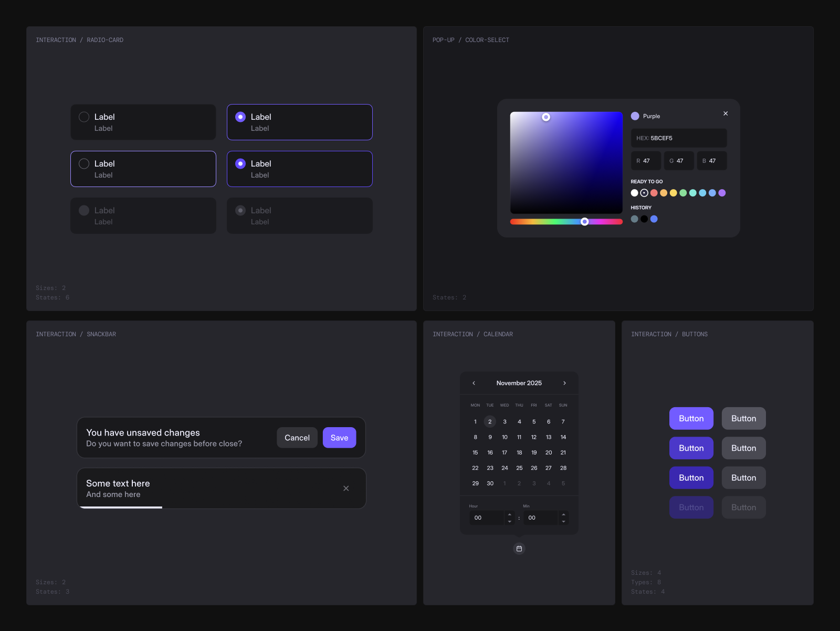This screenshot has height=631, width=840.
Task: Pick the red Ready To Go swatch
Action: [x=654, y=193]
